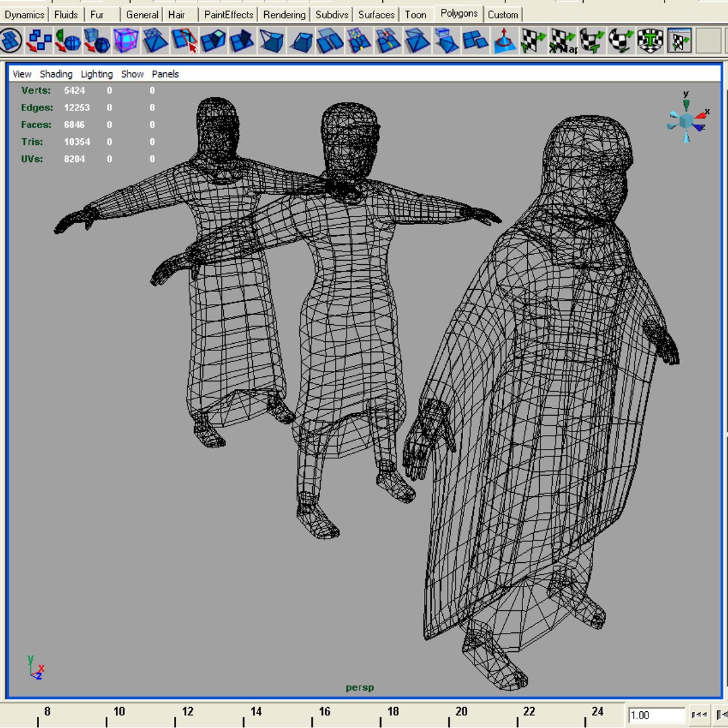The image size is (728, 728).
Task: Select the PaintEffects shelf tab
Action: click(229, 15)
